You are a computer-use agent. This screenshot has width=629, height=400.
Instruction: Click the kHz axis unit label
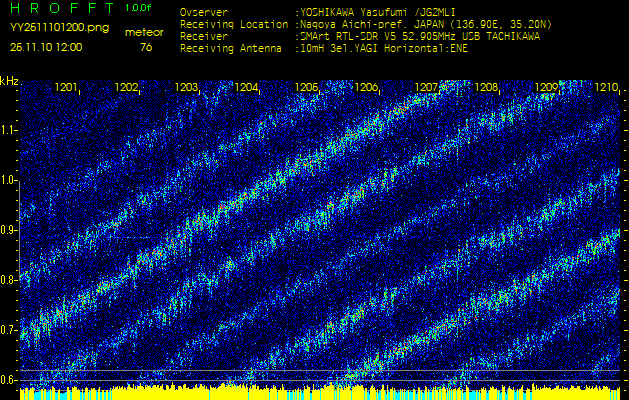(9, 81)
